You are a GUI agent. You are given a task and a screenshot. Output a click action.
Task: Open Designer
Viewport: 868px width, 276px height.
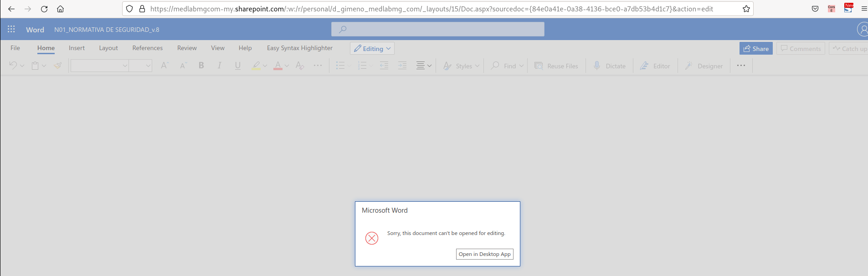(x=704, y=66)
